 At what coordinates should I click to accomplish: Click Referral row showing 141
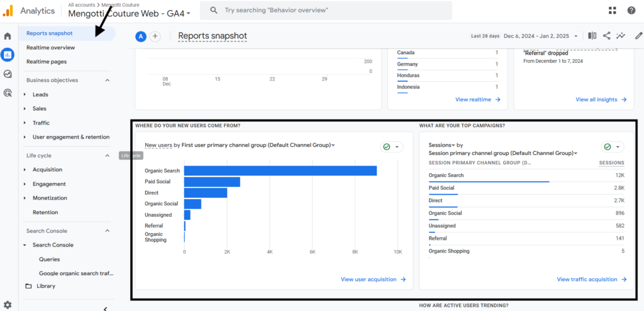point(526,239)
